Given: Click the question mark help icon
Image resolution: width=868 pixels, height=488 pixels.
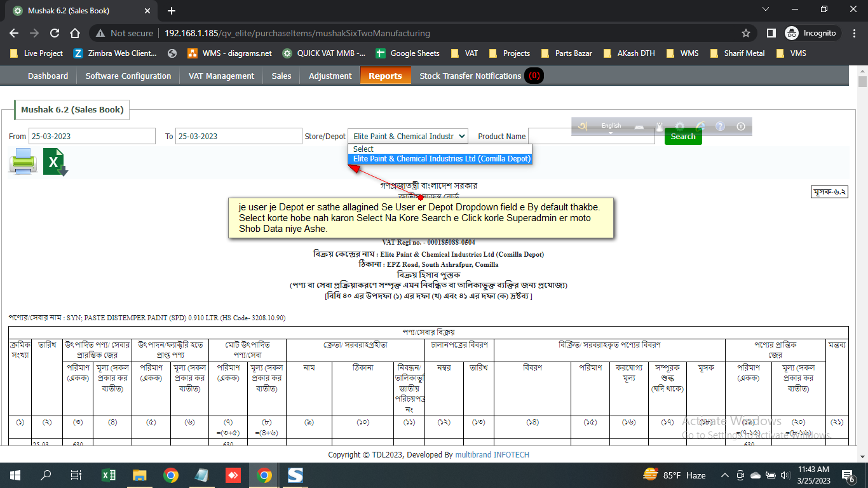Looking at the screenshot, I should pos(720,126).
